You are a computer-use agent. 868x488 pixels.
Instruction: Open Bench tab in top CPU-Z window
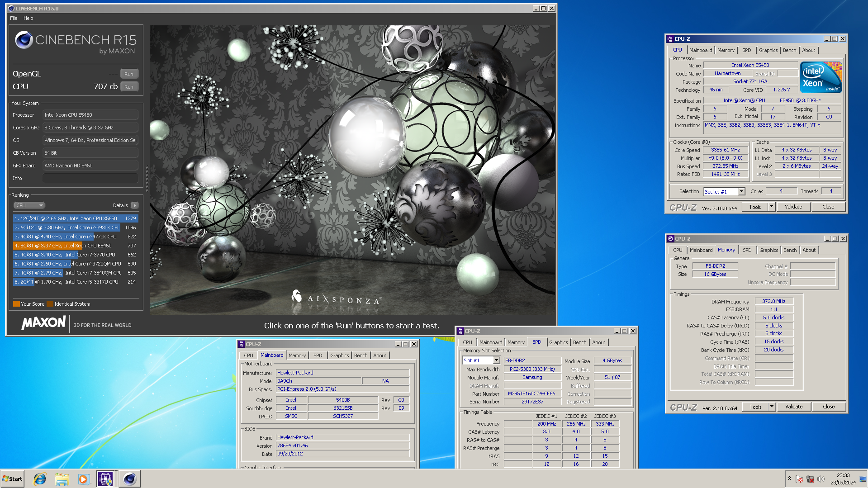[x=789, y=50]
